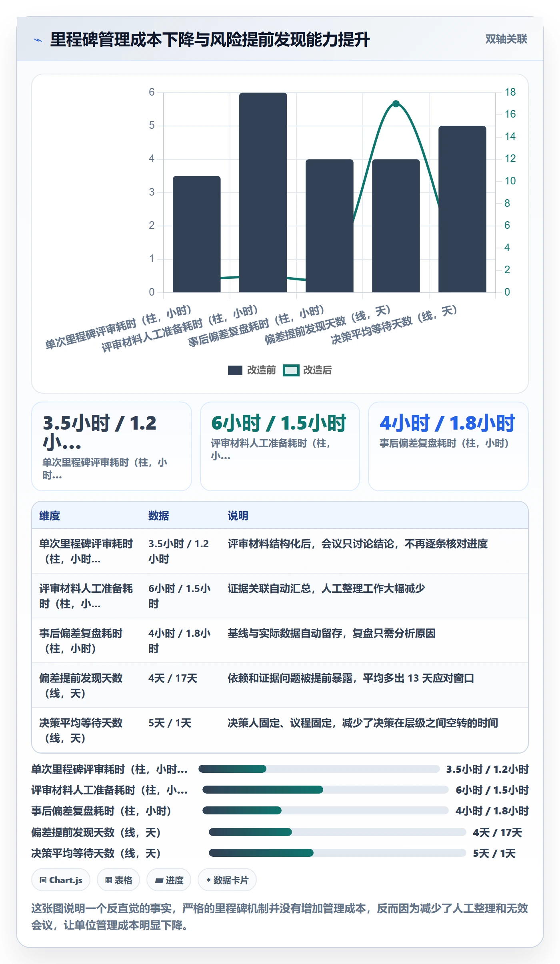Viewport: 560px width, 964px height.
Task: Click the 偏差提前发现天数 progress bar
Action: pos(338,832)
